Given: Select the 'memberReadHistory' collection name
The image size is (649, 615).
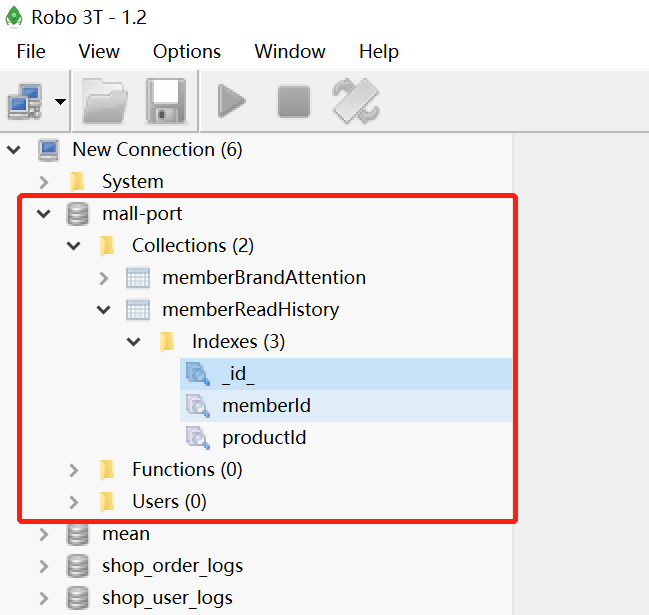Looking at the screenshot, I should [250, 310].
